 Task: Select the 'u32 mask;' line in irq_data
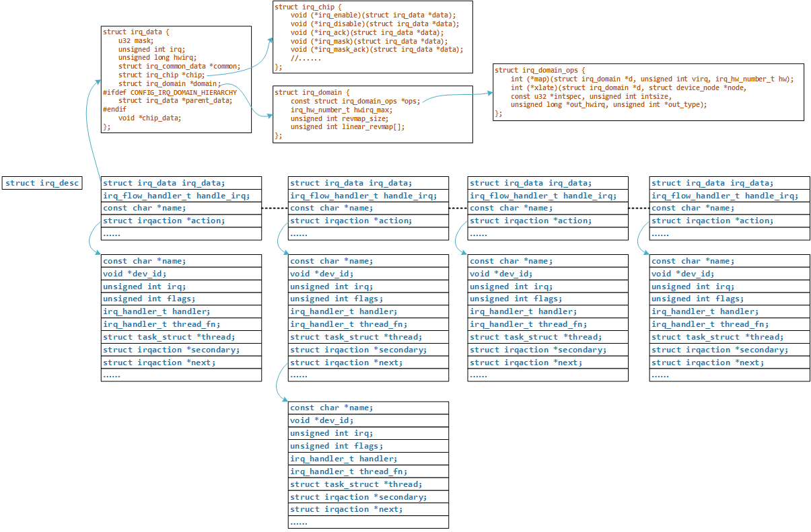point(135,40)
